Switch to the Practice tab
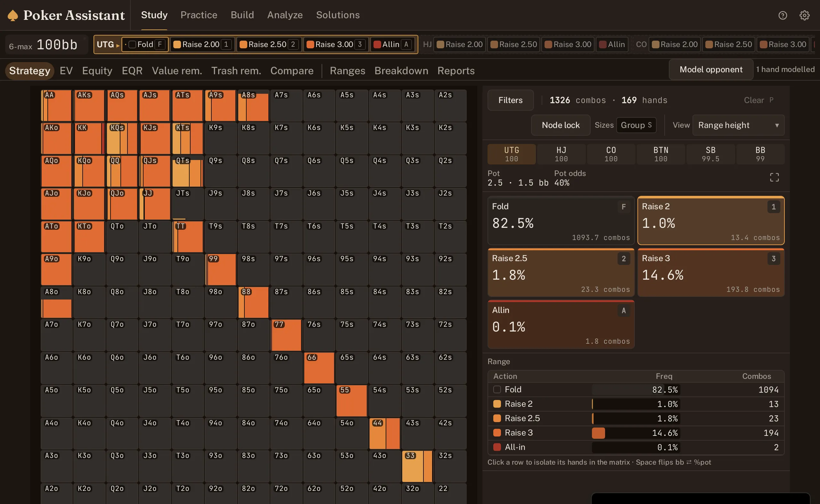Image resolution: width=820 pixels, height=504 pixels. tap(199, 15)
